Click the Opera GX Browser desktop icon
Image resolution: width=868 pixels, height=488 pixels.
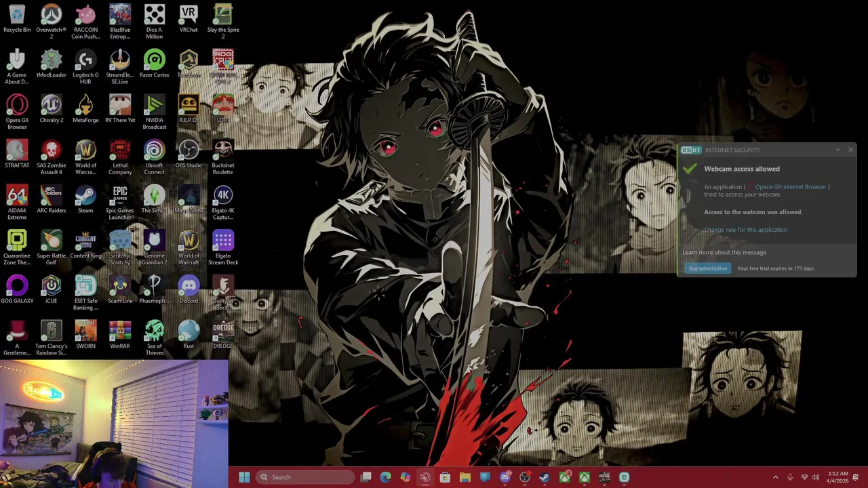(x=17, y=112)
